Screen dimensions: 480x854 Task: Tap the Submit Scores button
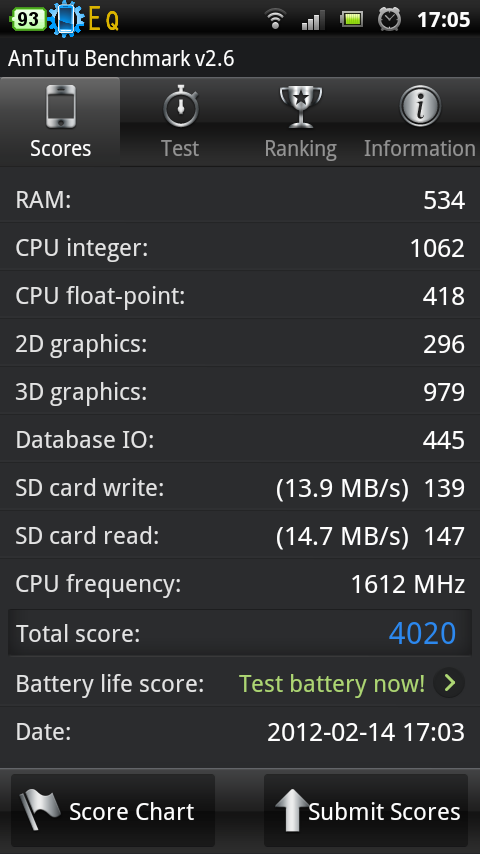(366, 810)
